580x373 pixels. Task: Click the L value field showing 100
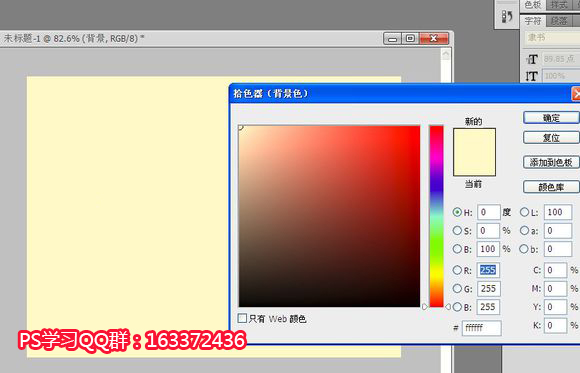pos(558,212)
